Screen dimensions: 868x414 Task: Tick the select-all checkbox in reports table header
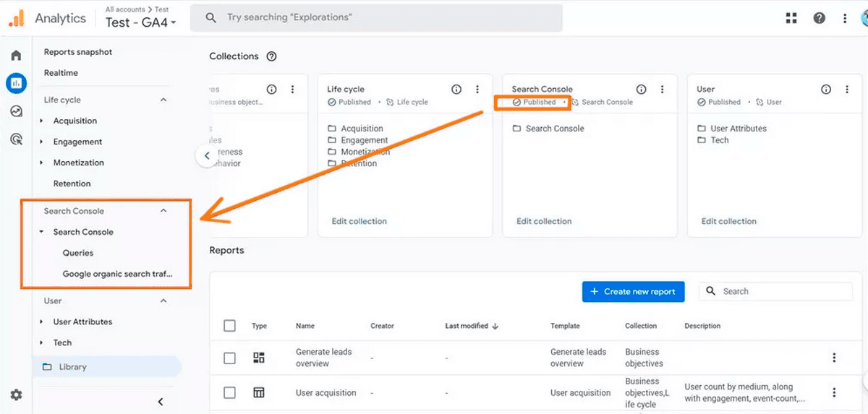coord(229,326)
